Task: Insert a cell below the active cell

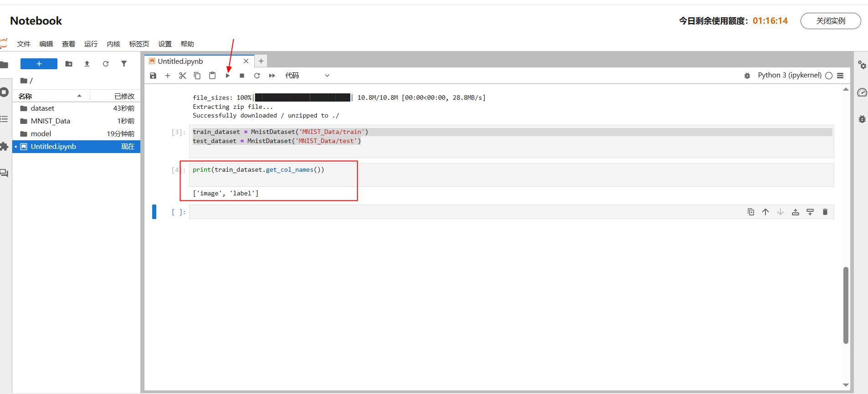Action: [810, 212]
